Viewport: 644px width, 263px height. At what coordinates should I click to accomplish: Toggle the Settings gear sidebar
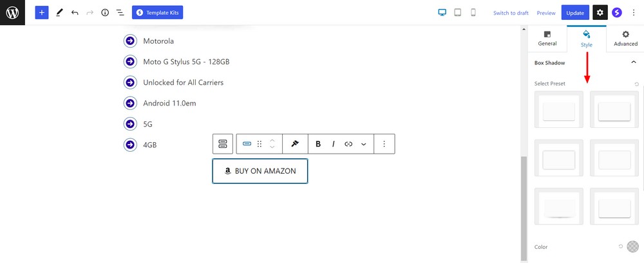click(x=600, y=13)
